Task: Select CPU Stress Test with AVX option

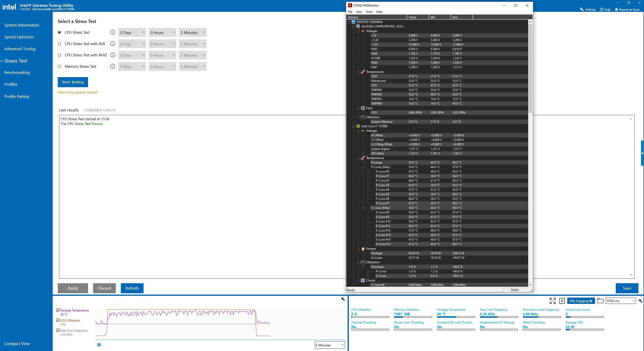Action: [x=60, y=44]
